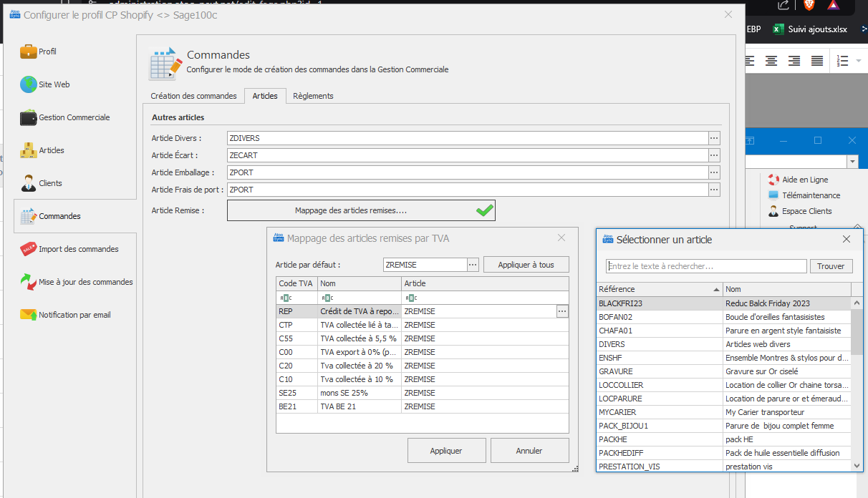Click the green checkmark on remise mapping

coord(485,210)
